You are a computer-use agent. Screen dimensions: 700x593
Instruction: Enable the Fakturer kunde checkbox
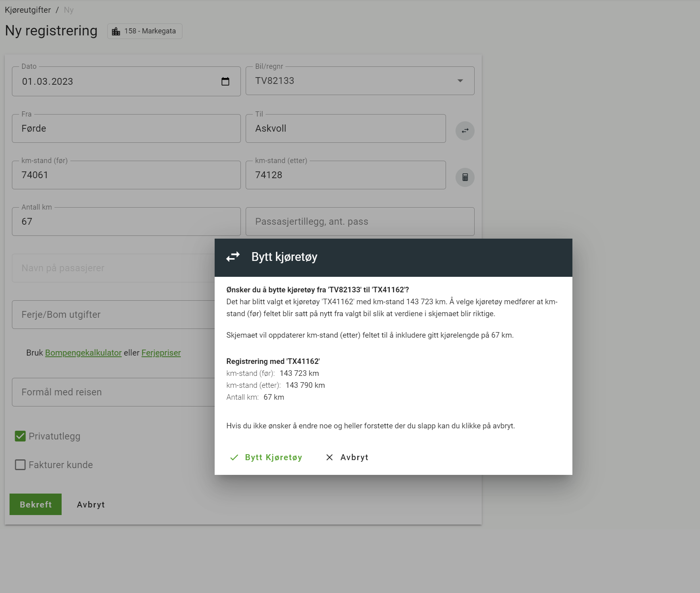click(x=20, y=465)
